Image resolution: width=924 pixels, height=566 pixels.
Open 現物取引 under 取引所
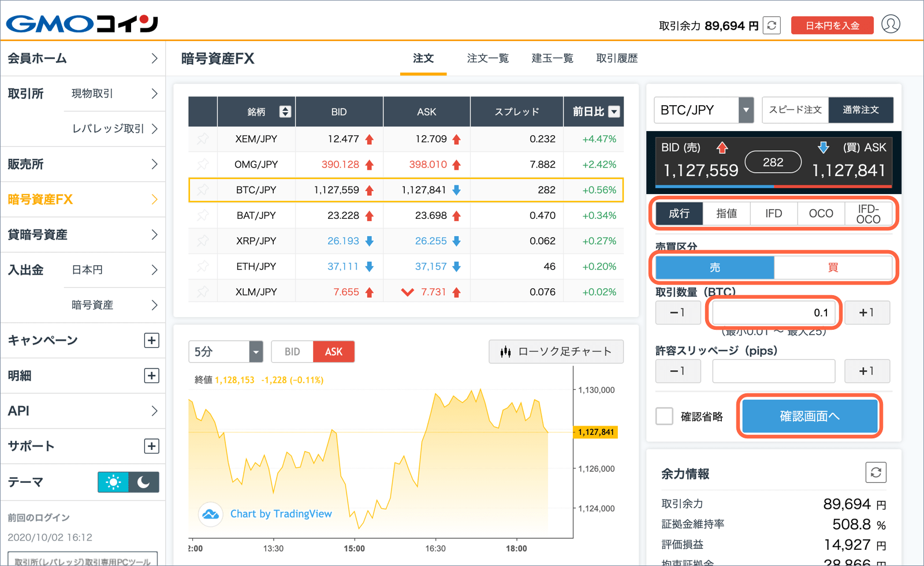[114, 94]
